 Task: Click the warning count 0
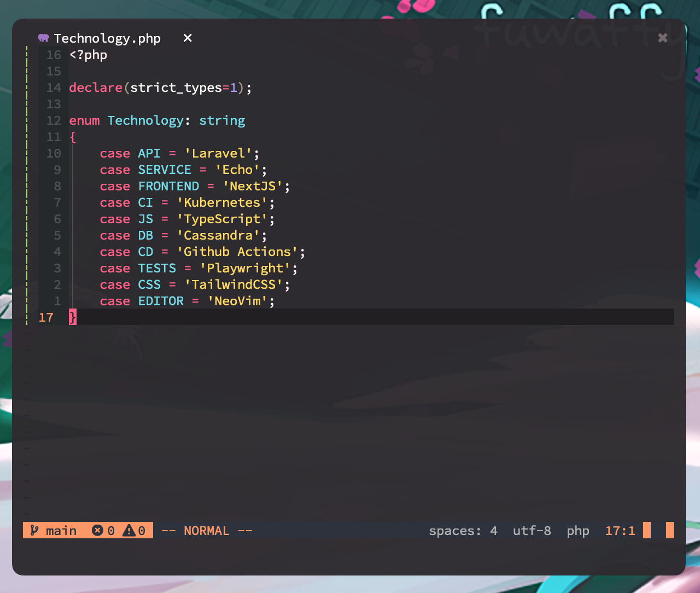(x=142, y=531)
